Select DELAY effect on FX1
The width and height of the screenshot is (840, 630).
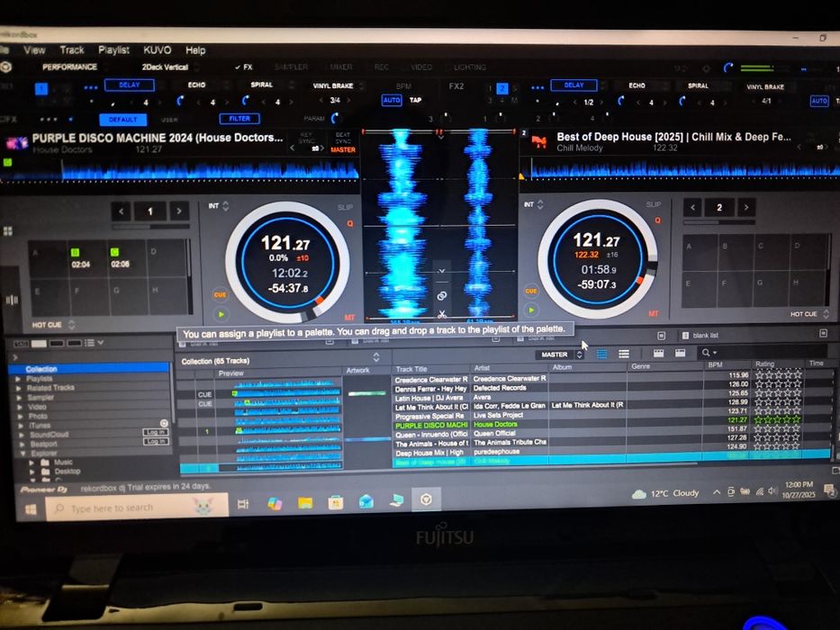(129, 85)
